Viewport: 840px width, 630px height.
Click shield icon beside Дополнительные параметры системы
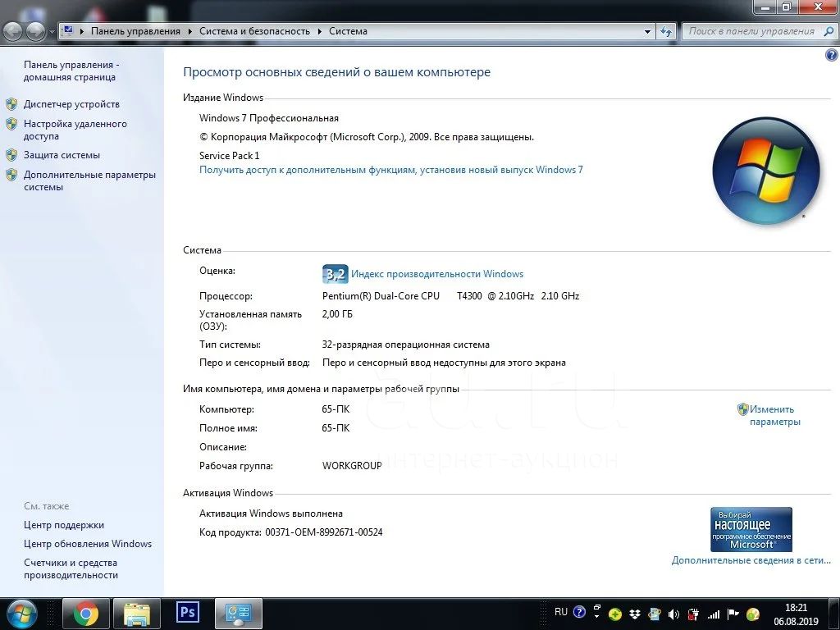tap(11, 175)
